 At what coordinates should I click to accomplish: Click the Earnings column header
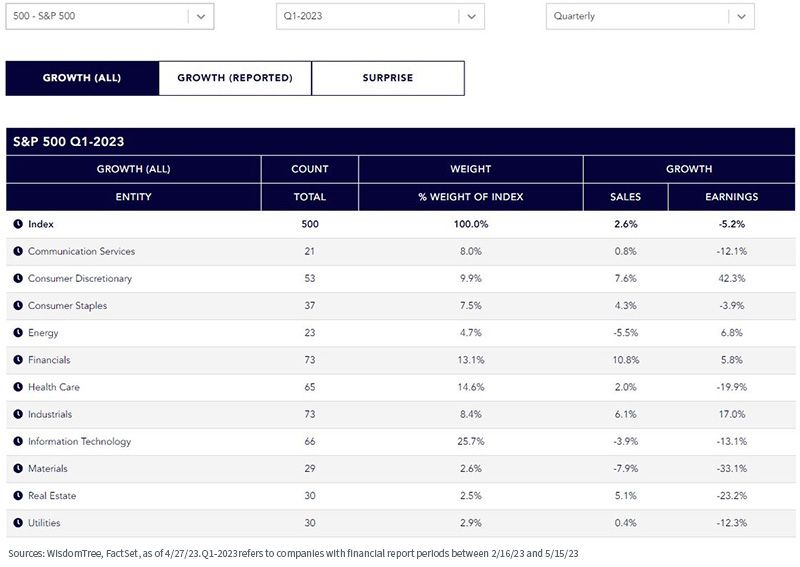click(x=732, y=197)
